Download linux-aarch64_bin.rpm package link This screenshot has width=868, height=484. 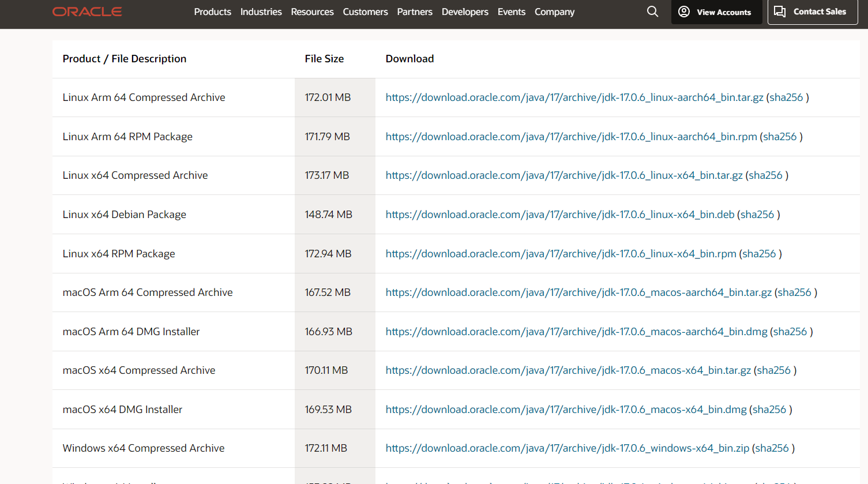click(571, 137)
